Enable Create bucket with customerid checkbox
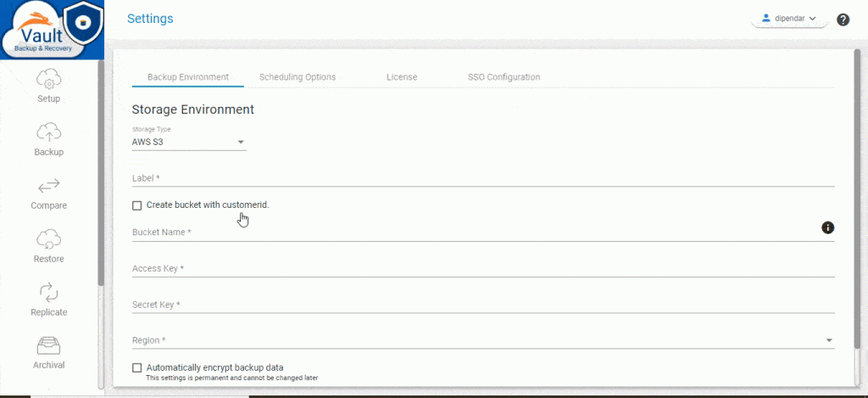This screenshot has width=868, height=398. coord(136,205)
